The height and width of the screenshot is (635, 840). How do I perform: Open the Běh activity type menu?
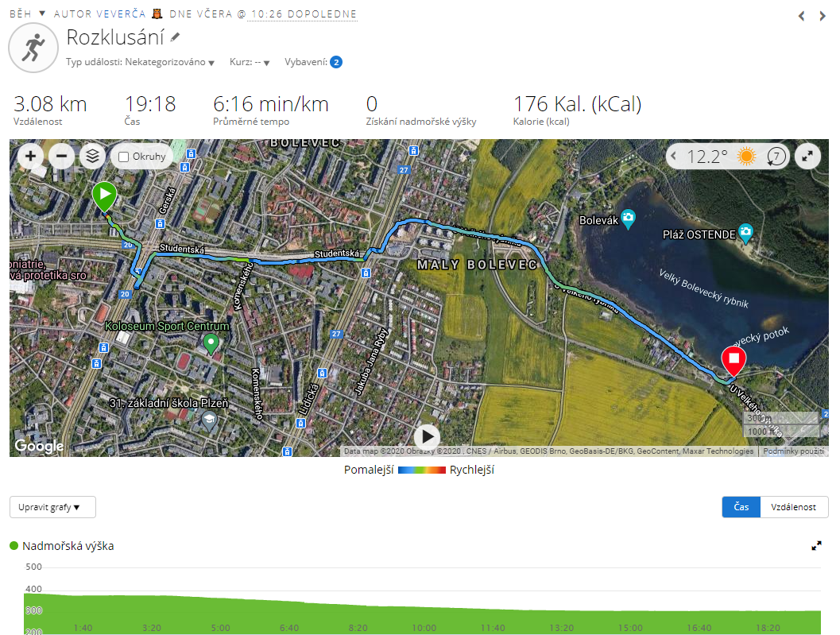28,14
